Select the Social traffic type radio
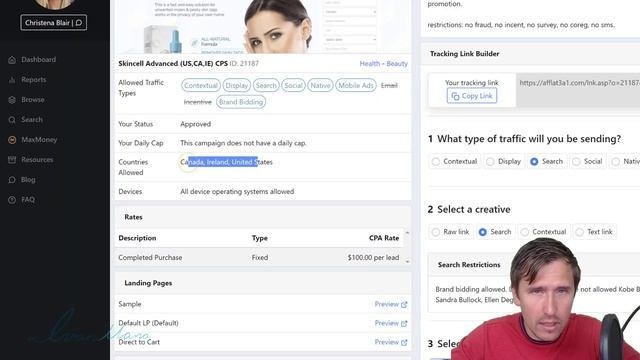The height and width of the screenshot is (360, 640). click(576, 162)
